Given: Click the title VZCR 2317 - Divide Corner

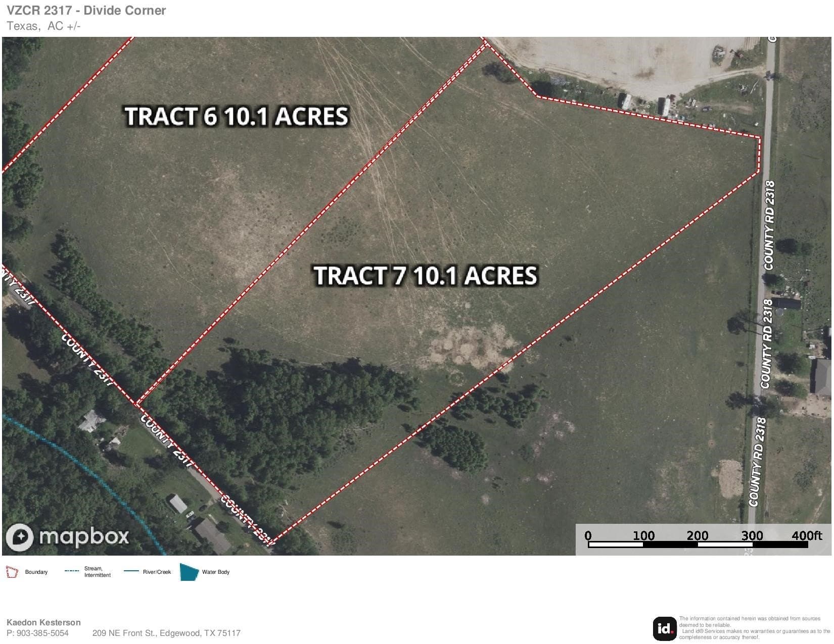Looking at the screenshot, I should point(86,11).
